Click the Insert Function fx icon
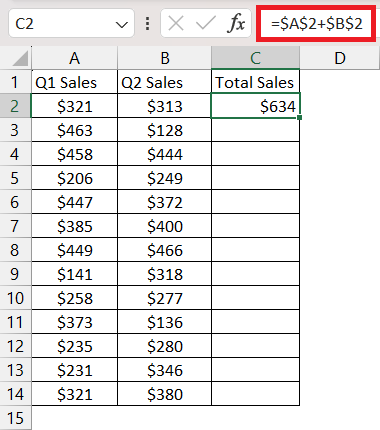 coord(236,23)
